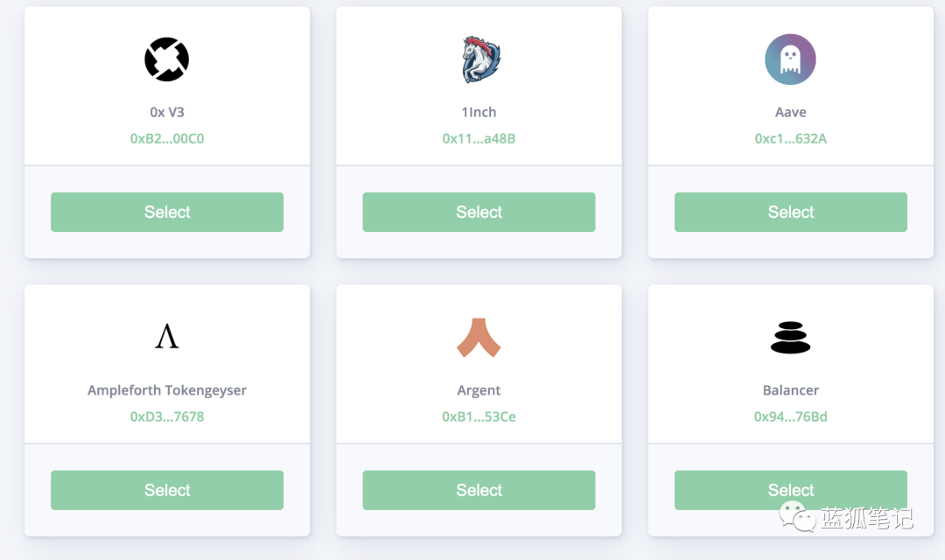Open address link 0x94...76Bd
This screenshot has height=560, width=945.
pyautogui.click(x=791, y=416)
